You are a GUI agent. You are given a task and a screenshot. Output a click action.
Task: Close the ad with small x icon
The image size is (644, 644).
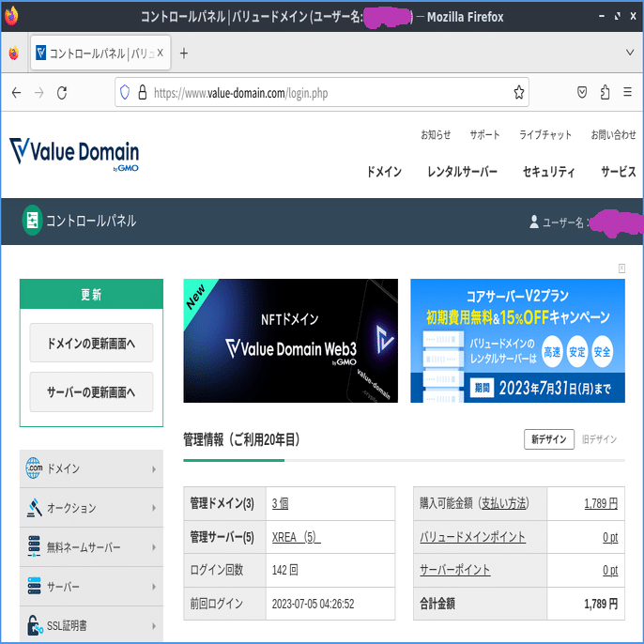621,268
